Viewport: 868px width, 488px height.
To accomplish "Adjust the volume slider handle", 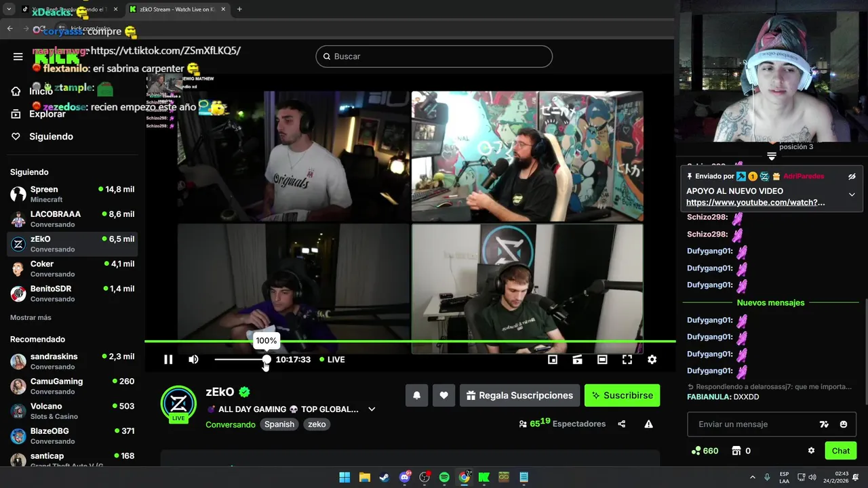I will pos(267,359).
